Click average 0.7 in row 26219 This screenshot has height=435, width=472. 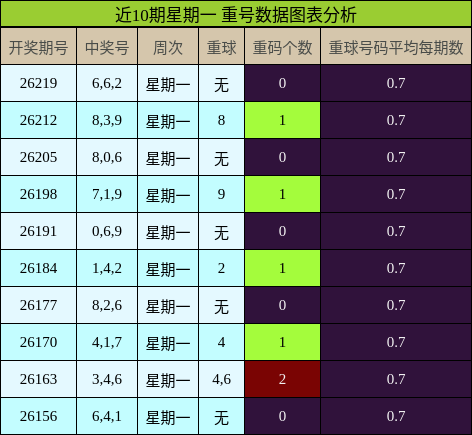pyautogui.click(x=396, y=83)
